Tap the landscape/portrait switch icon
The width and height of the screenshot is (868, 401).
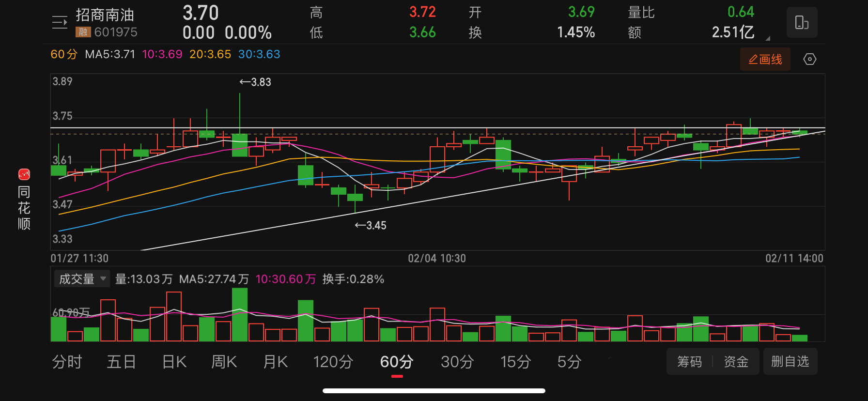(x=802, y=22)
